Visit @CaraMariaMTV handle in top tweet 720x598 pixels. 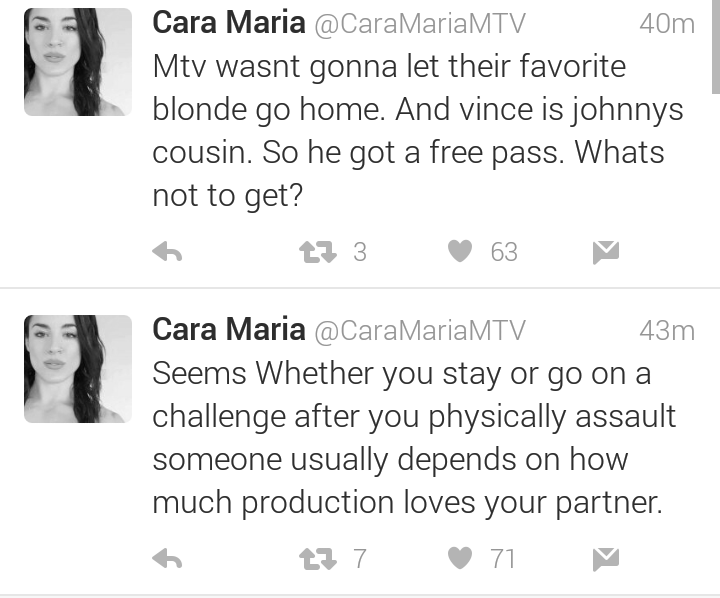click(x=420, y=23)
